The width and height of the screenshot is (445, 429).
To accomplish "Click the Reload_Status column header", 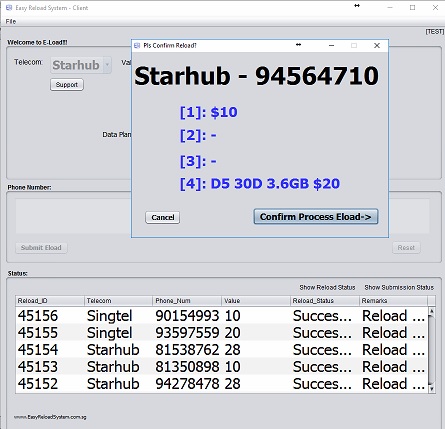I will coord(325,301).
